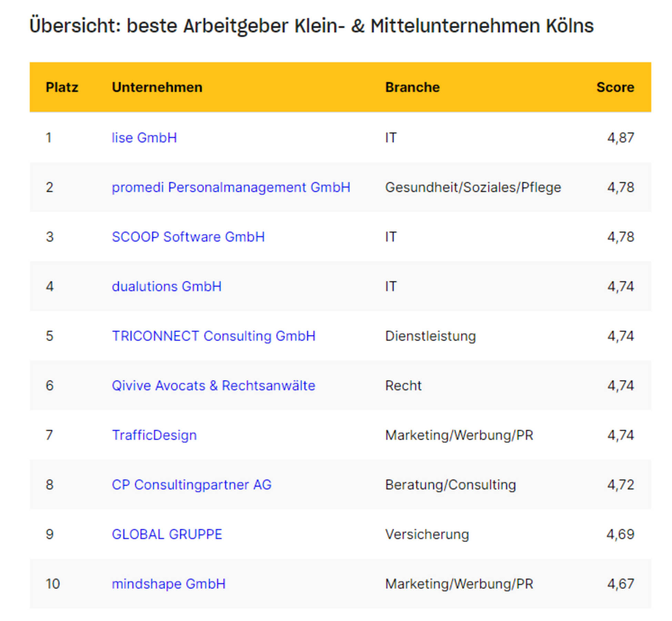Click the Übersicht table heading text

point(311,26)
